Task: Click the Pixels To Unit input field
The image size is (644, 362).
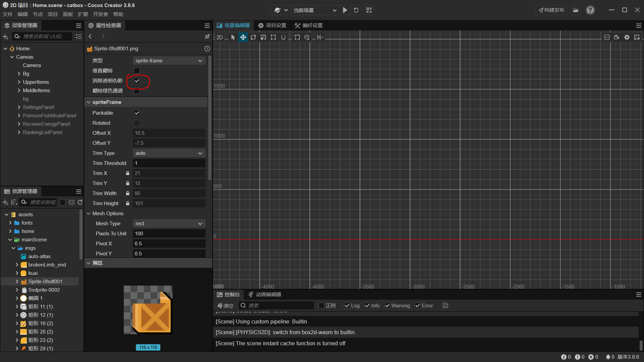Action: click(x=169, y=234)
